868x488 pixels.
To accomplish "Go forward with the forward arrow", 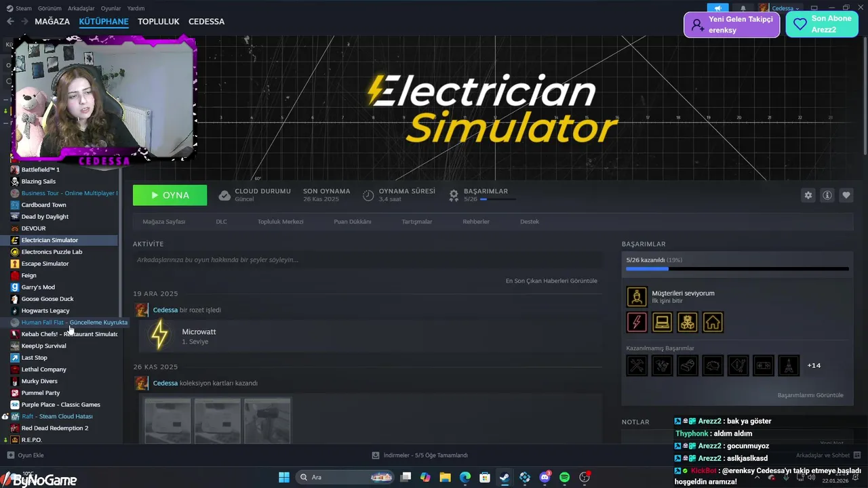I will pos(24,22).
